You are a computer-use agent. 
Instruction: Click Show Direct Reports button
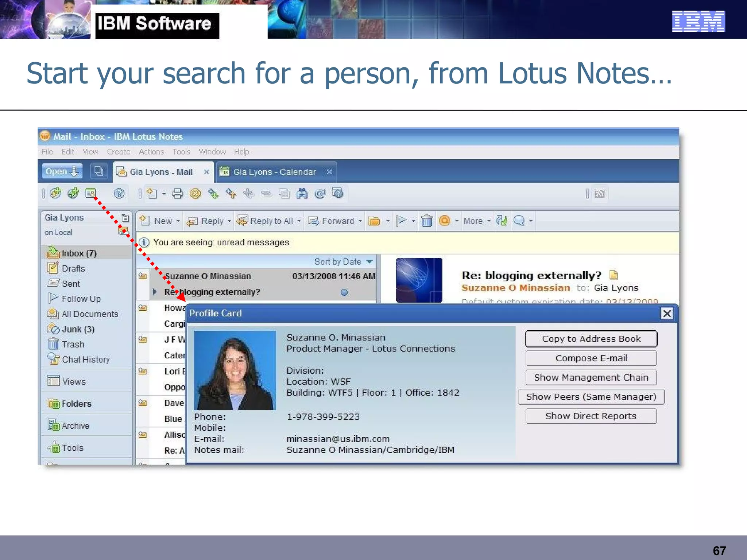tap(591, 416)
